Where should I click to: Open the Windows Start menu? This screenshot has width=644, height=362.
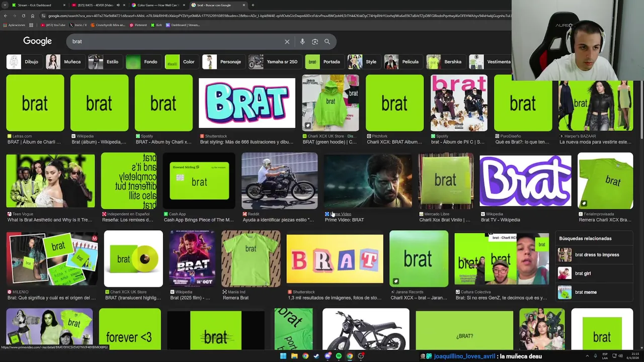click(x=283, y=356)
